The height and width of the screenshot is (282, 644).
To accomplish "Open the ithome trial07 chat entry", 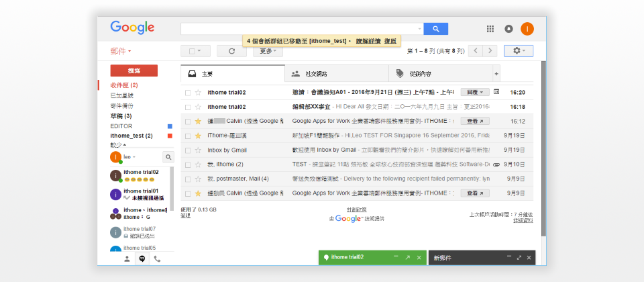I will click(140, 232).
